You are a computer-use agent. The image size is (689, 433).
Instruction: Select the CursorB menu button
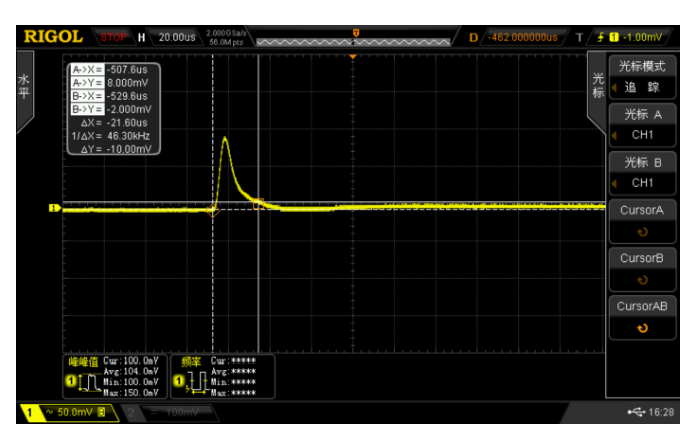point(642,258)
